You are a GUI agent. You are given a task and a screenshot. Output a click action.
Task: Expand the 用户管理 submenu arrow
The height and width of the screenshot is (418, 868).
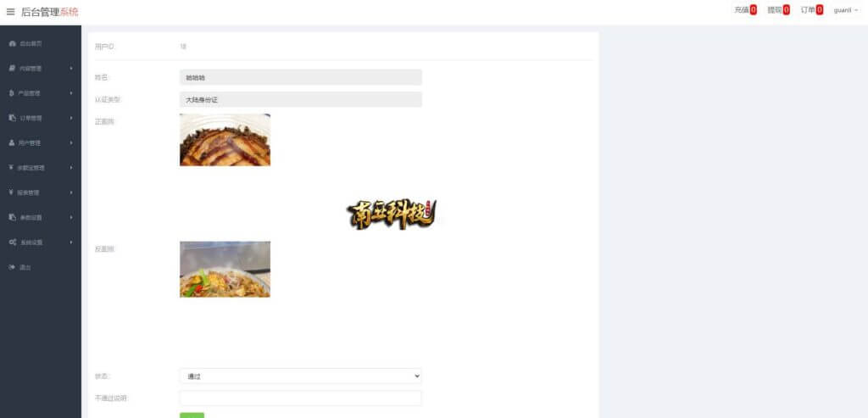[x=71, y=143]
